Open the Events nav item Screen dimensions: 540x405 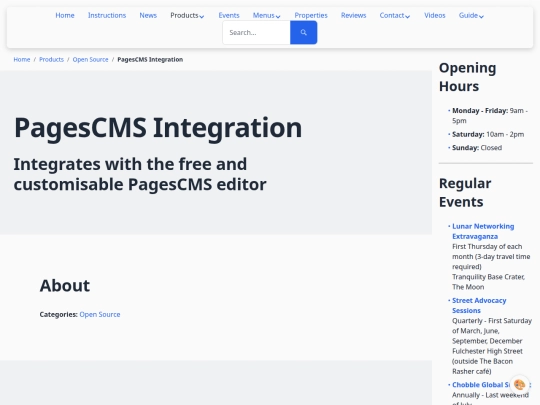click(229, 15)
